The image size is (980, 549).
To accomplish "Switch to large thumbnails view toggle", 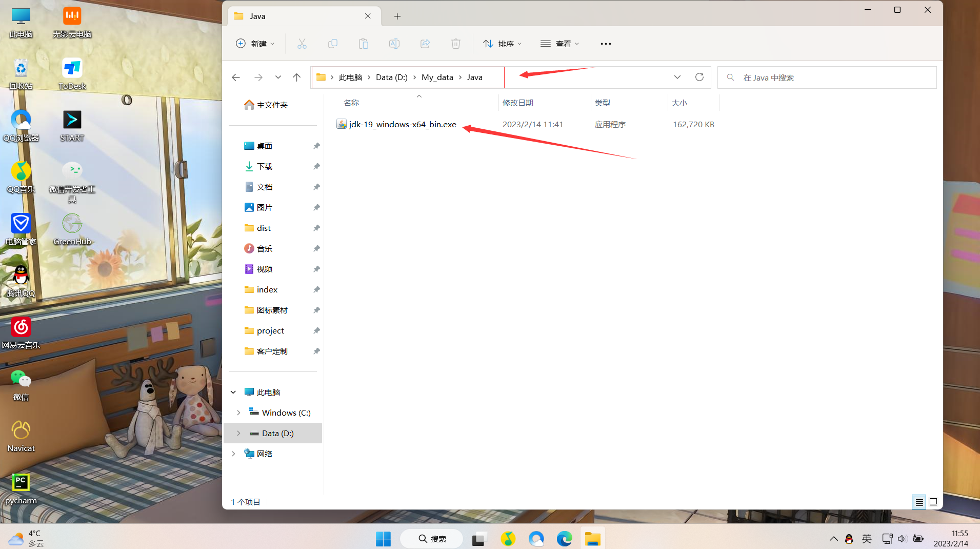I will [x=933, y=502].
